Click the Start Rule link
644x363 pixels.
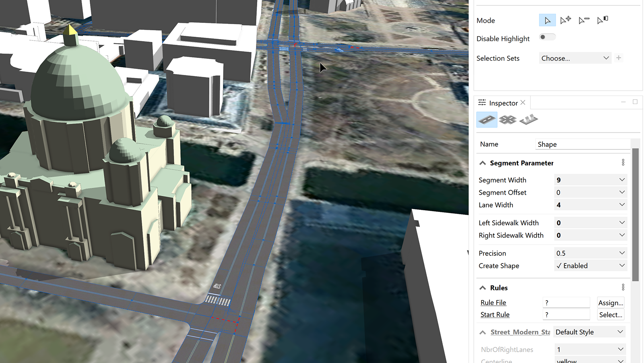coord(495,315)
